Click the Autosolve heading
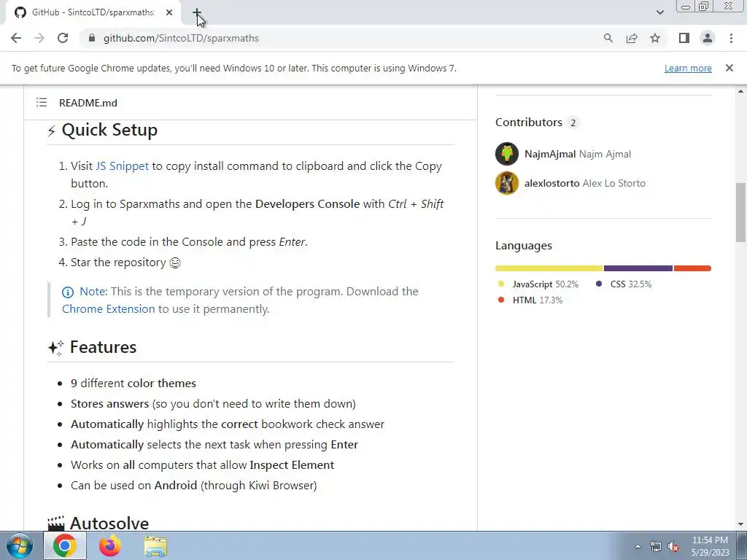The width and height of the screenshot is (747, 560). tap(109, 523)
